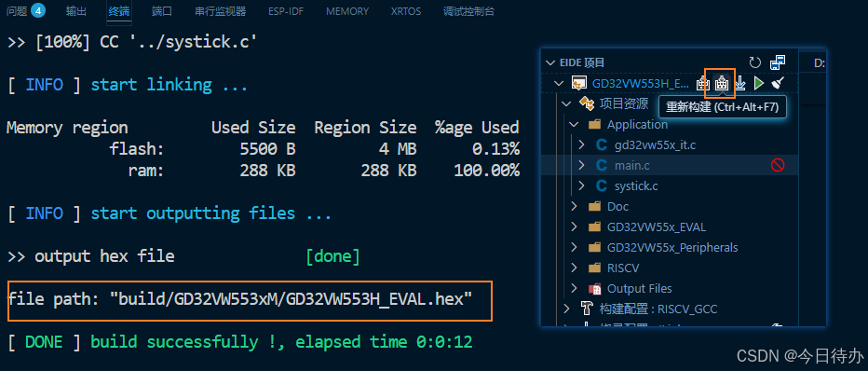868x371 pixels.
Task: Open systick.c in the tree
Action: [x=636, y=185]
